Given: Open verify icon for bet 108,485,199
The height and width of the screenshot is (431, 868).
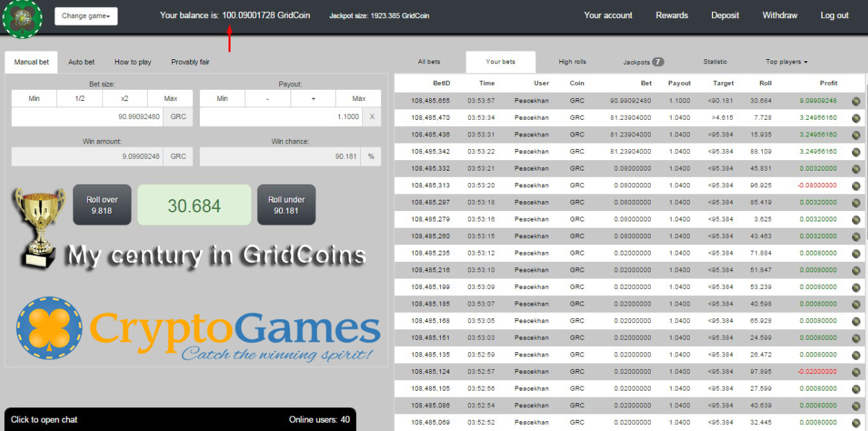Looking at the screenshot, I should (855, 287).
